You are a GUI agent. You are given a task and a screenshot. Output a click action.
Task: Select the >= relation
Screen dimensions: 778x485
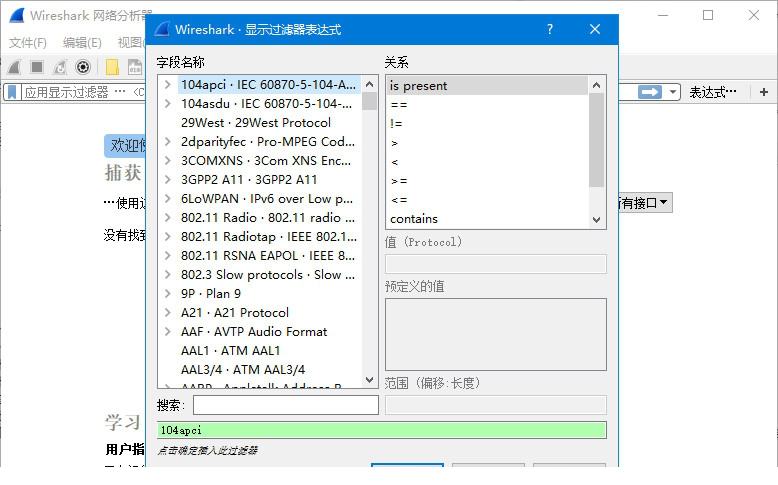pos(487,181)
